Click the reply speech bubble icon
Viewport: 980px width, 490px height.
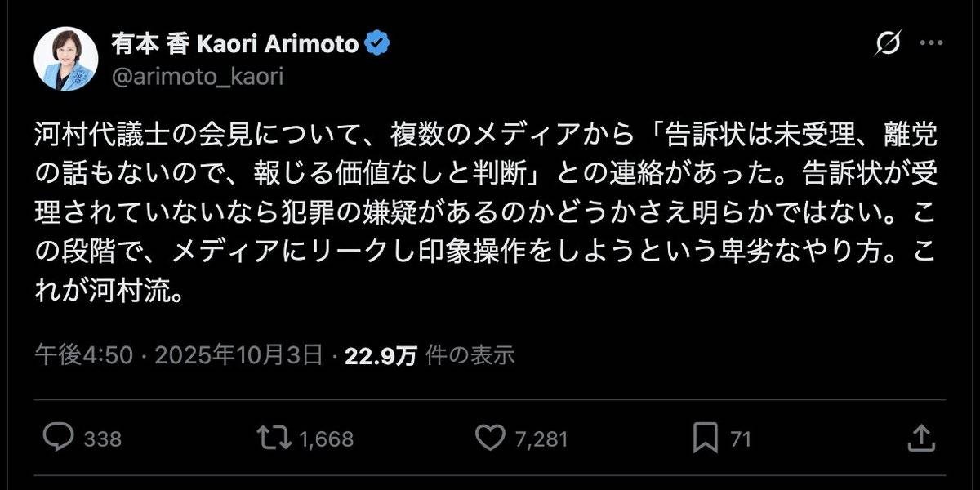58,438
